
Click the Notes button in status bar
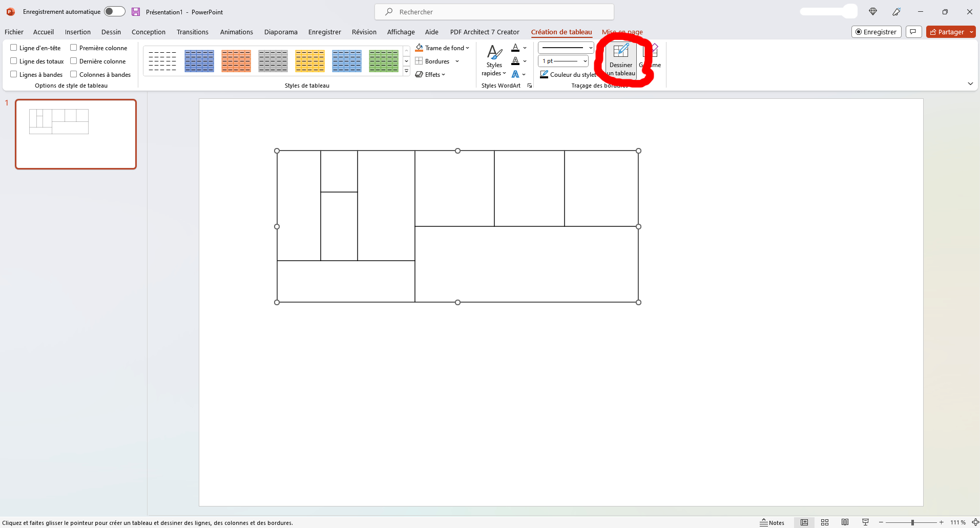[772, 522]
